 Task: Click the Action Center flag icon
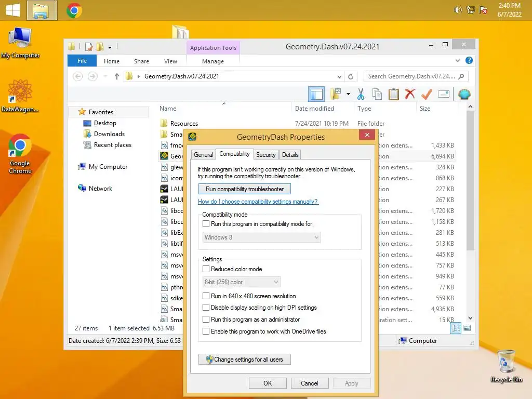(483, 10)
